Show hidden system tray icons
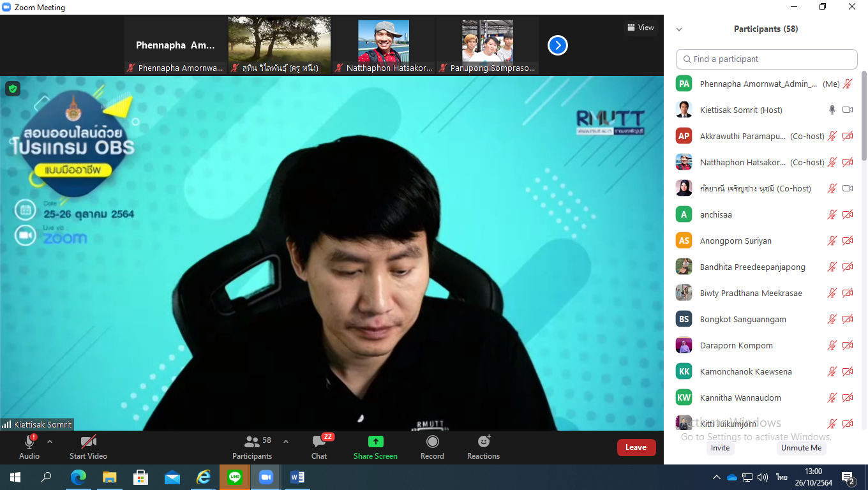The height and width of the screenshot is (490, 868). click(x=717, y=477)
